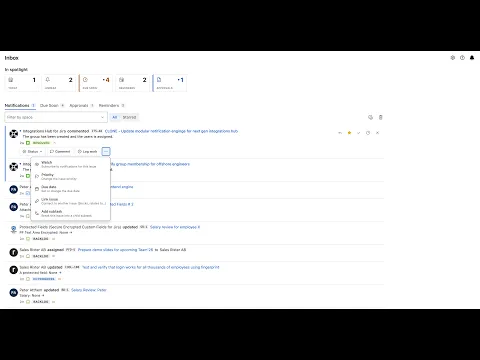Click Integrations Hub avatar on first notification
The image size is (480, 360).
point(14,134)
